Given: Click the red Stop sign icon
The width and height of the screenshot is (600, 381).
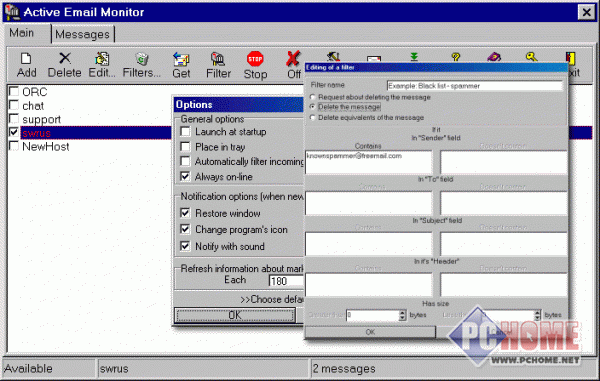Looking at the screenshot, I should tap(255, 59).
